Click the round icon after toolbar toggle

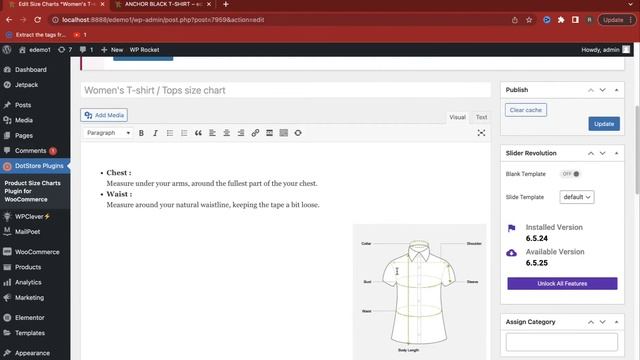[298, 133]
